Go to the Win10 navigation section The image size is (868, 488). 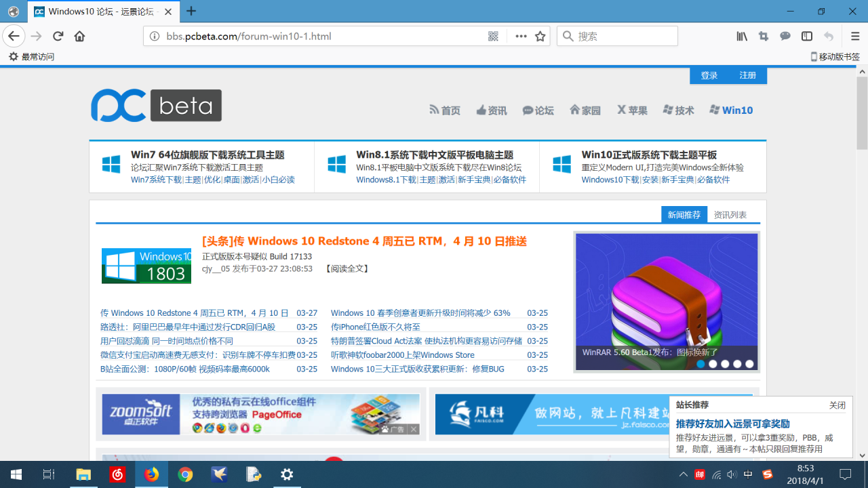[x=731, y=110]
